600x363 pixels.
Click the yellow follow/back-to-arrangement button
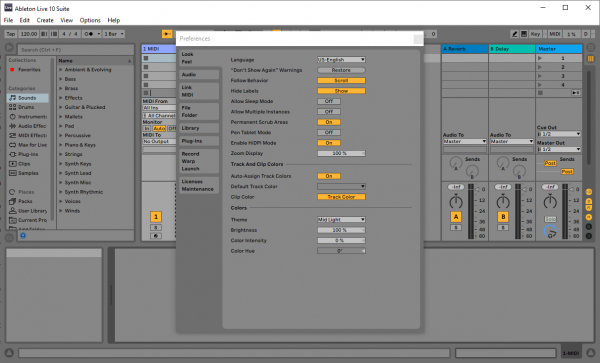[x=167, y=34]
